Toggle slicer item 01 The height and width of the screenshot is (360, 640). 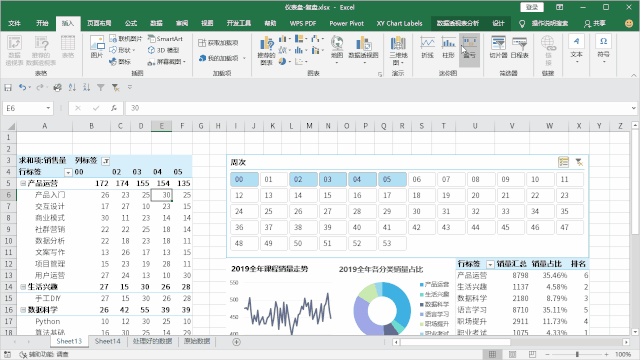point(274,179)
